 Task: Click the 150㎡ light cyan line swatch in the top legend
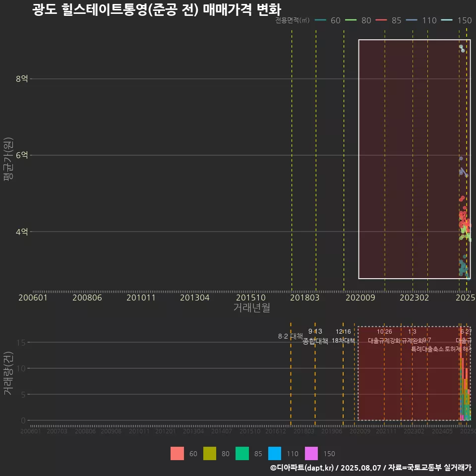tap(447, 20)
